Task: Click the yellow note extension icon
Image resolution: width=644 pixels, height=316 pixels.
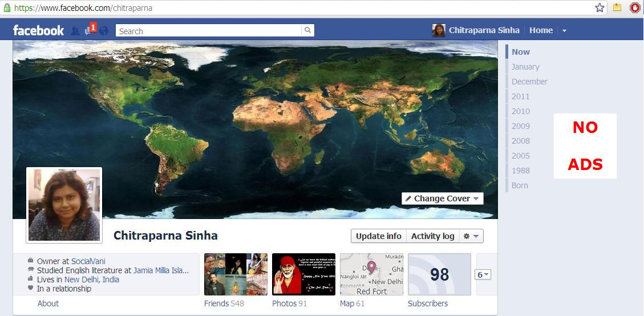Action: point(617,7)
